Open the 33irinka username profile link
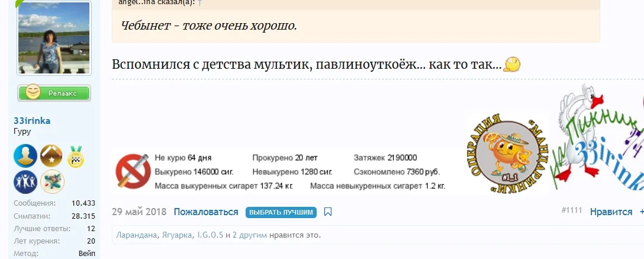Viewport: 644px width, 259px height. (x=32, y=121)
